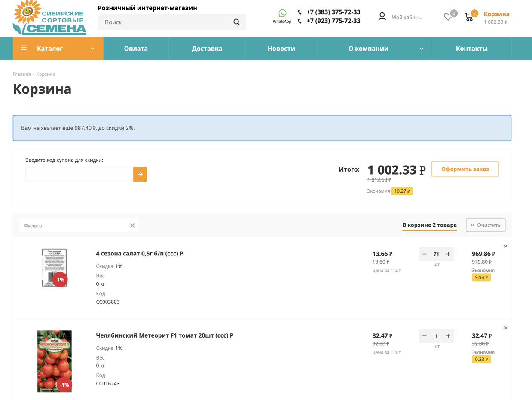Open product Челябинский Метеорит F1 томат title
Viewport: 532px width, 400px height.
point(165,335)
